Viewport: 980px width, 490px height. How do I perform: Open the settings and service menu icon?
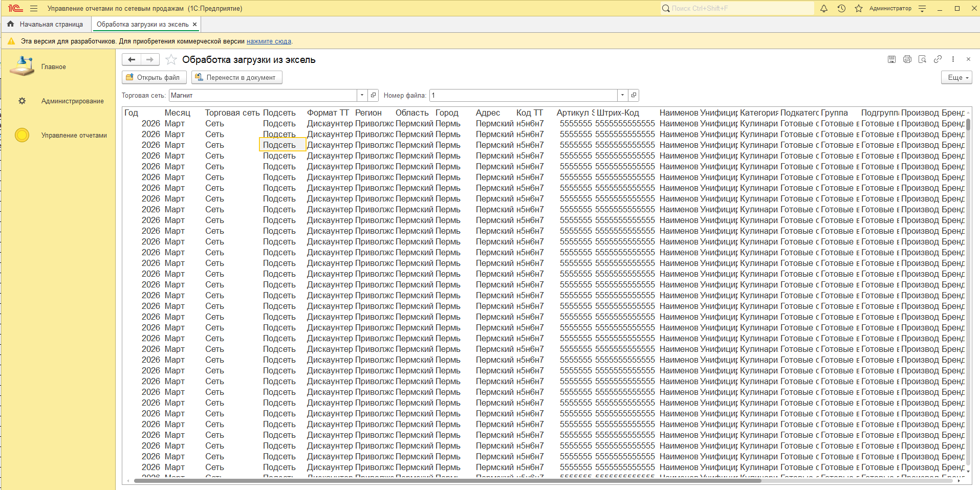(922, 8)
